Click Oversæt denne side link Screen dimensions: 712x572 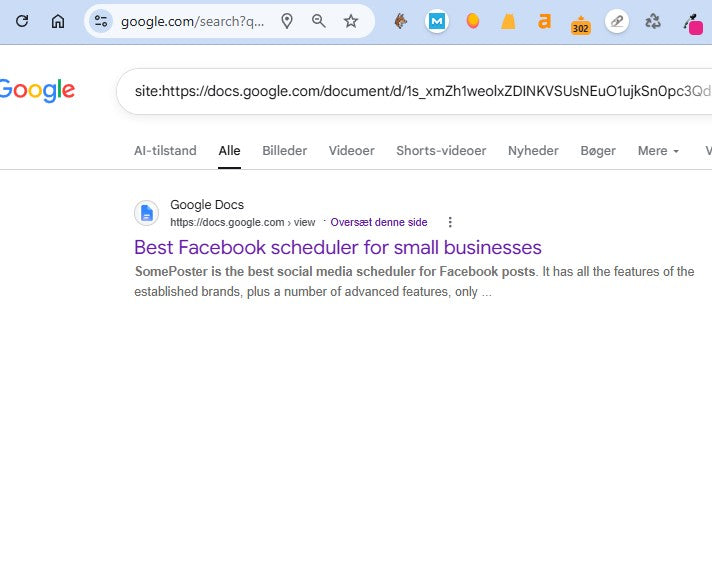[x=379, y=222]
